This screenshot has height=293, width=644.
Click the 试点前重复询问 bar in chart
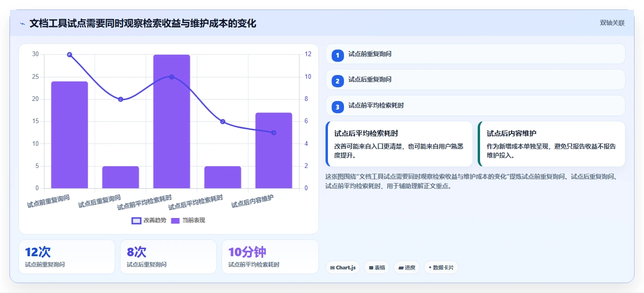[69, 135]
